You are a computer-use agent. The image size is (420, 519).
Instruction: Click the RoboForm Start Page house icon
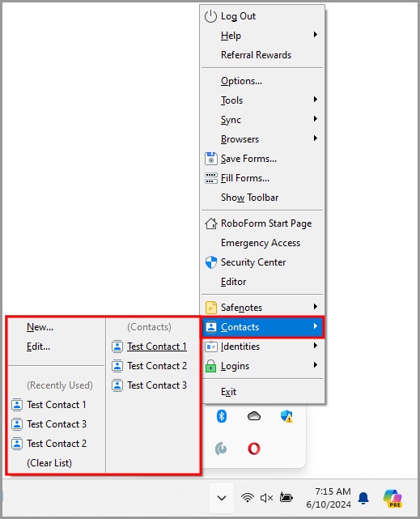point(210,223)
